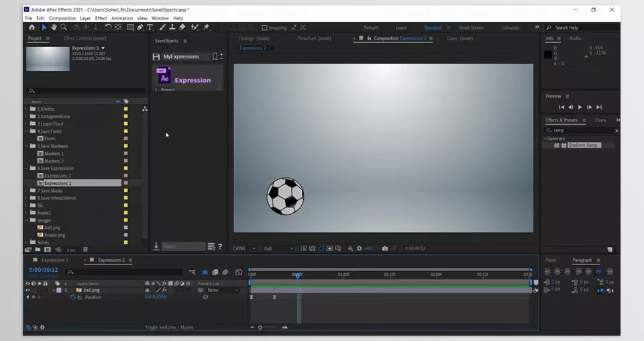Click ball.png layer label color swatch
This screenshot has width=644, height=341.
pos(59,290)
